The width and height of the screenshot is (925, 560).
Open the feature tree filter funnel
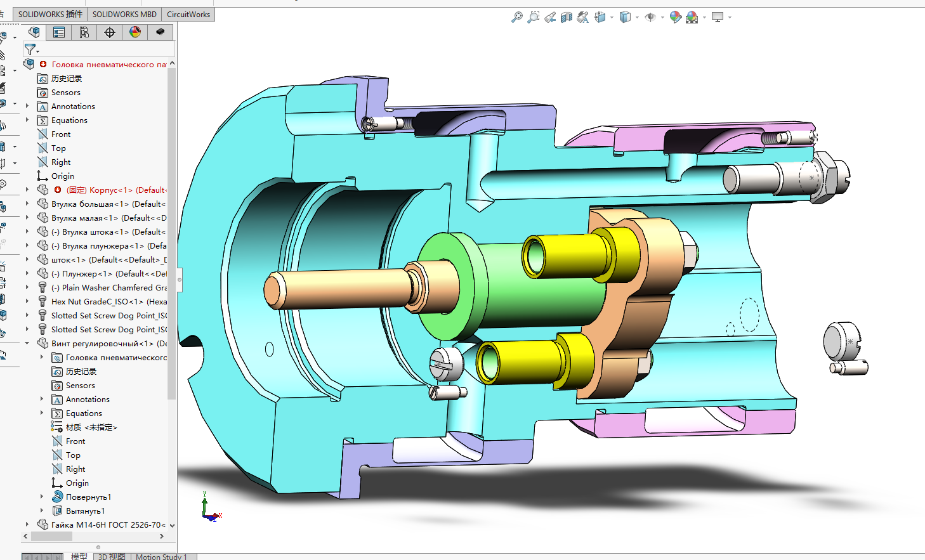pyautogui.click(x=30, y=49)
